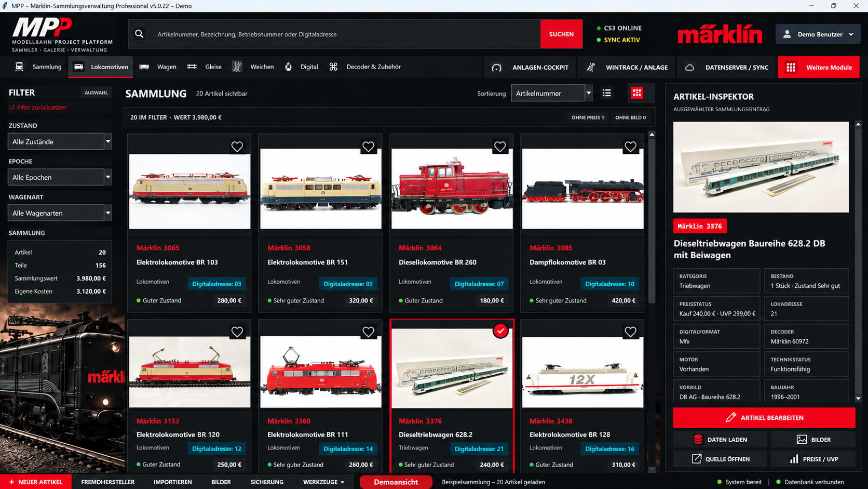868x489 pixels.
Task: Click the Suchen button
Action: (561, 34)
